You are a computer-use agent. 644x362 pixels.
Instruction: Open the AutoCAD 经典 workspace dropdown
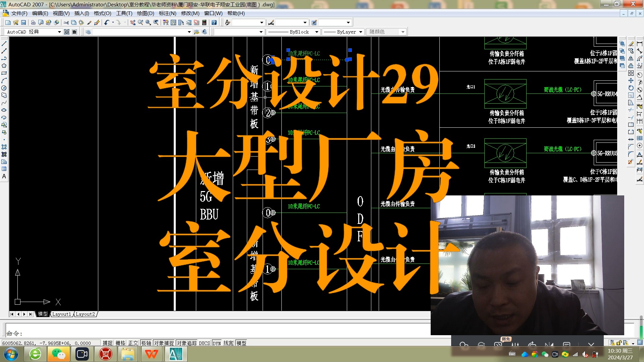click(x=59, y=32)
